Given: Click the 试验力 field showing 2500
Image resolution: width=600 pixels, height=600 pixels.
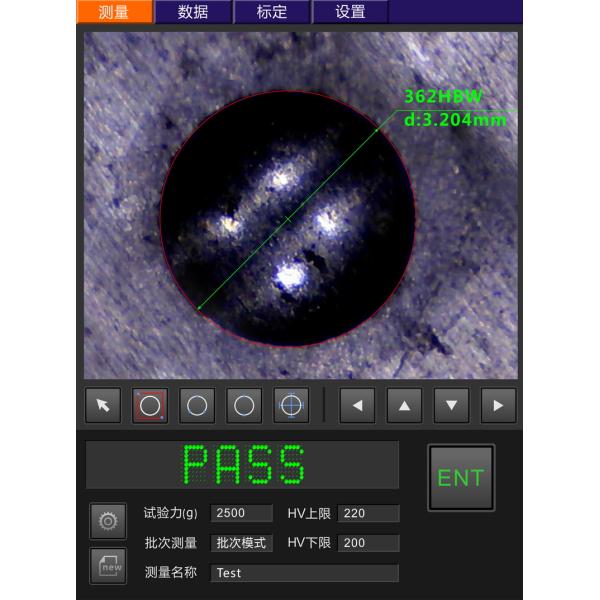Looking at the screenshot, I should pyautogui.click(x=242, y=513).
